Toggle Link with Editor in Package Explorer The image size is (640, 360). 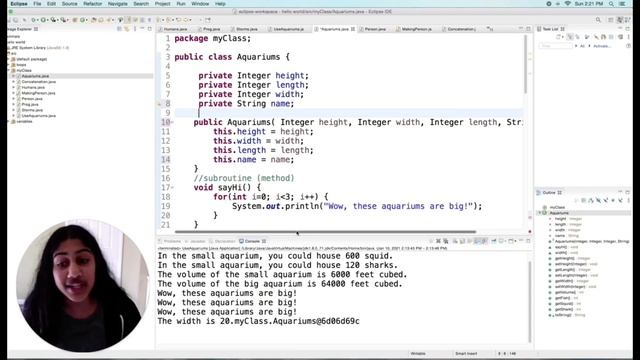point(127,29)
